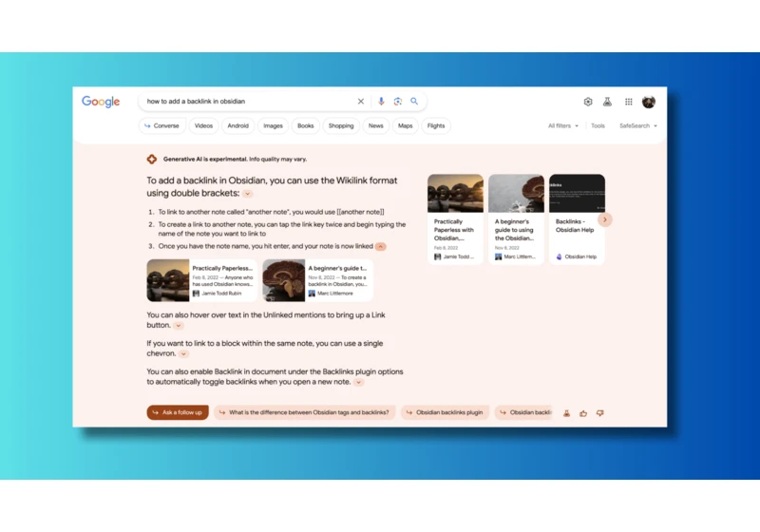760x532 pixels.
Task: Click 'Jamie Todd Rubin' author in inline card
Action: pos(221,294)
